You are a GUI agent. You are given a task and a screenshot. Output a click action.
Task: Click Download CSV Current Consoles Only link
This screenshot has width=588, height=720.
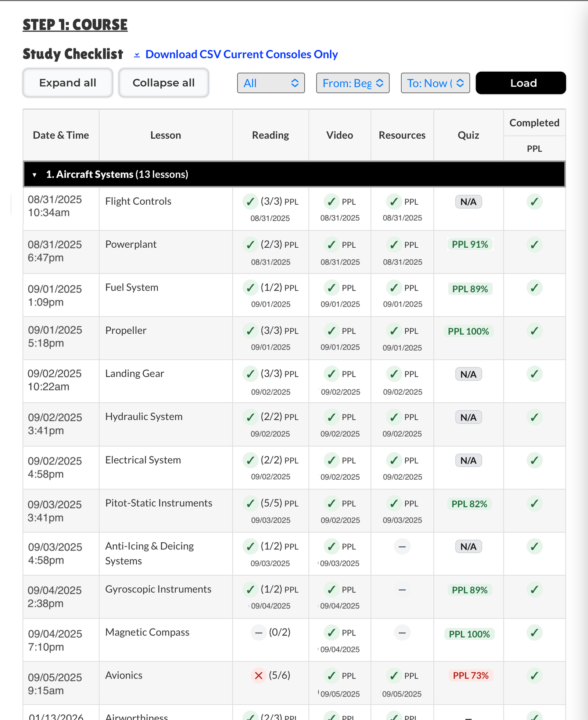click(x=241, y=54)
